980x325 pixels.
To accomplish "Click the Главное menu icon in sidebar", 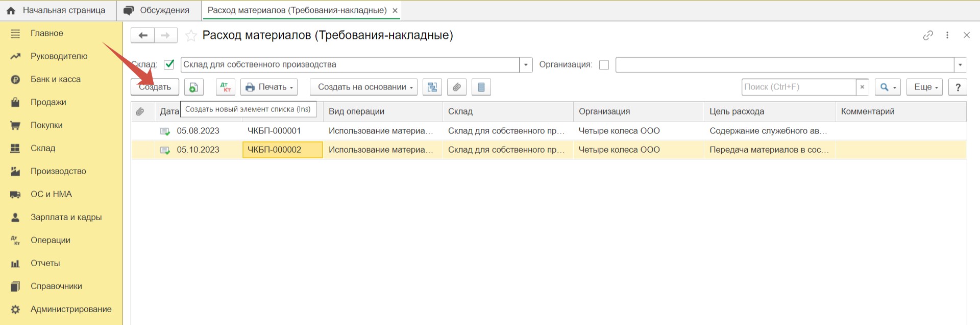I will 15,34.
